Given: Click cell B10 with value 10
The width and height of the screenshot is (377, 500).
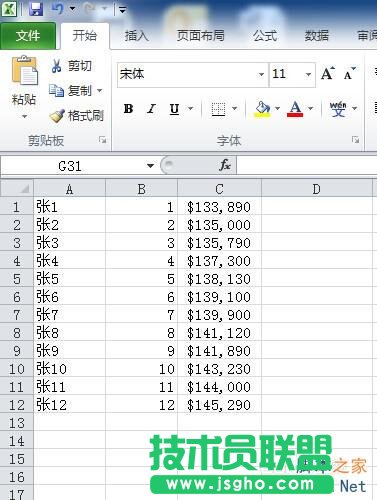Looking at the screenshot, I should click(x=142, y=369).
